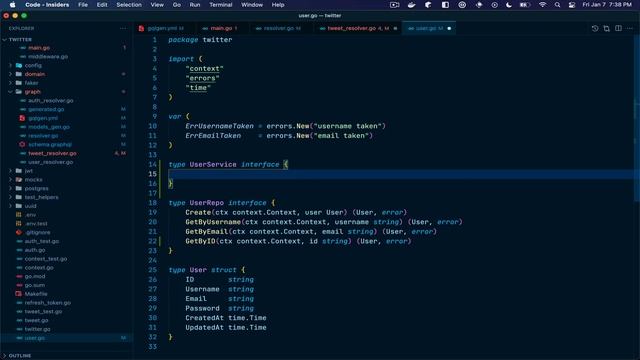
Task: Switch to the gqlgen.yml tab
Action: (162, 29)
